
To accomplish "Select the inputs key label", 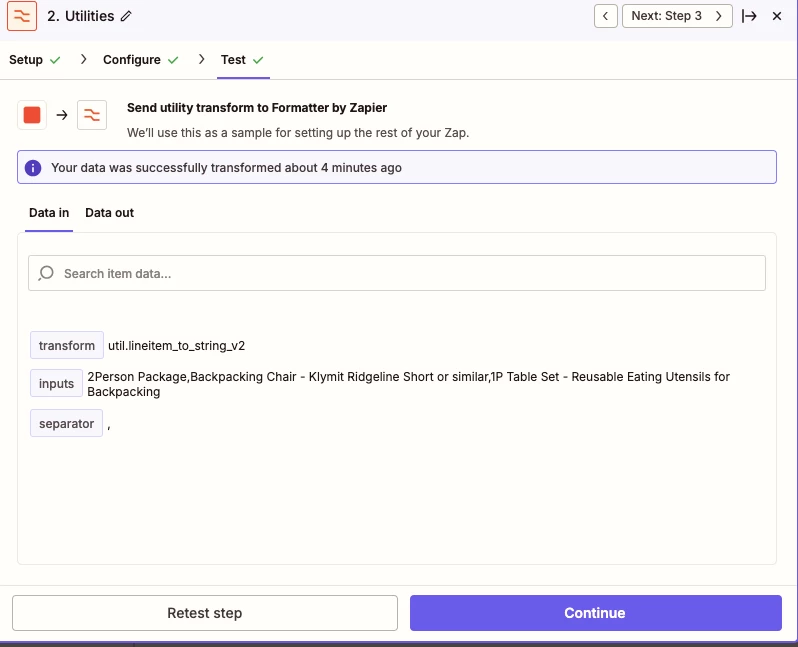I will pos(56,383).
